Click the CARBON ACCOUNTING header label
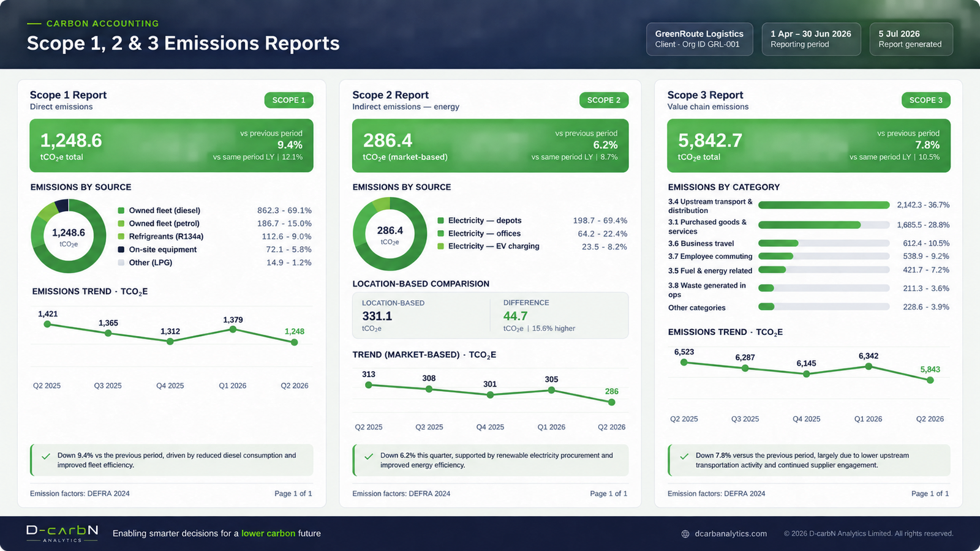980x551 pixels. coord(102,23)
